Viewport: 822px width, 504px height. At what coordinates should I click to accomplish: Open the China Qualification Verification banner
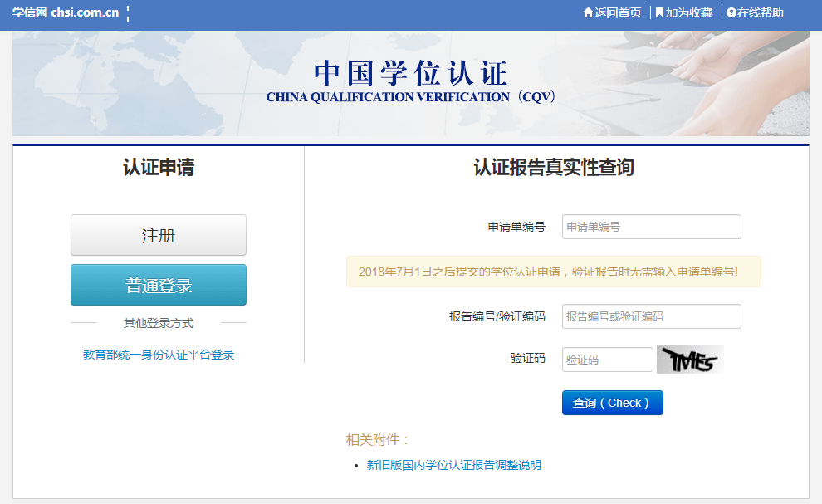pos(411,81)
